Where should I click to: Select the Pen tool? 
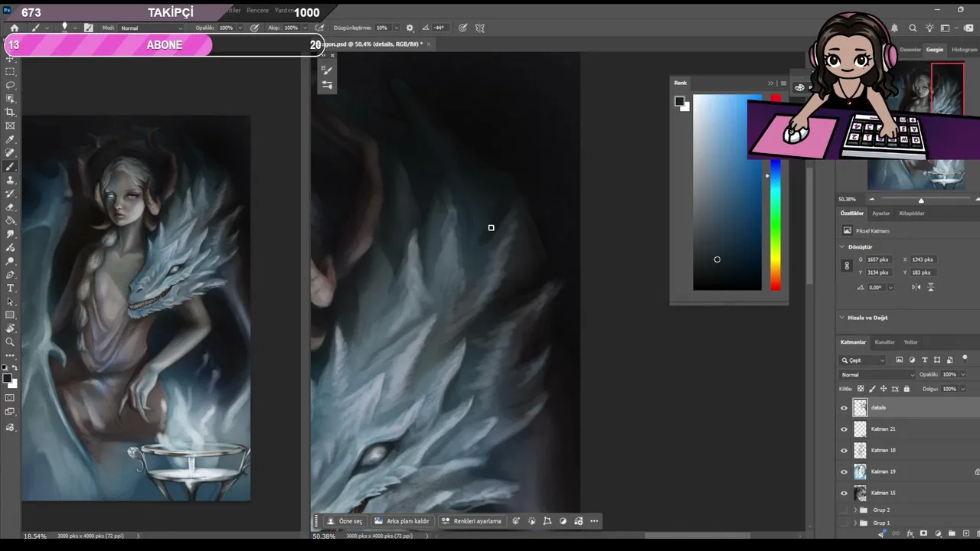pos(10,274)
